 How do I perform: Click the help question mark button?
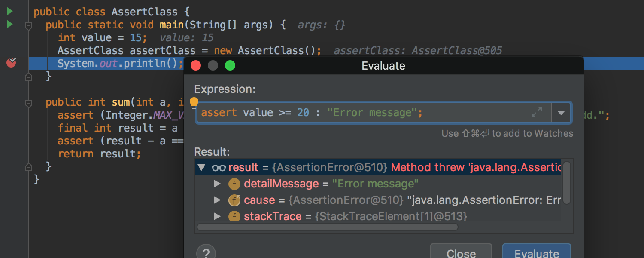point(206,252)
